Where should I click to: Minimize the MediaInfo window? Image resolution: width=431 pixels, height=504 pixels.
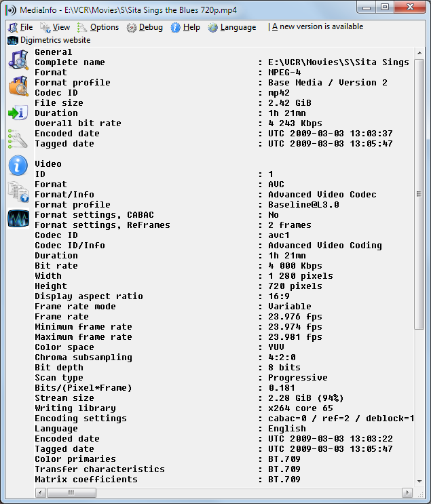pos(367,7)
